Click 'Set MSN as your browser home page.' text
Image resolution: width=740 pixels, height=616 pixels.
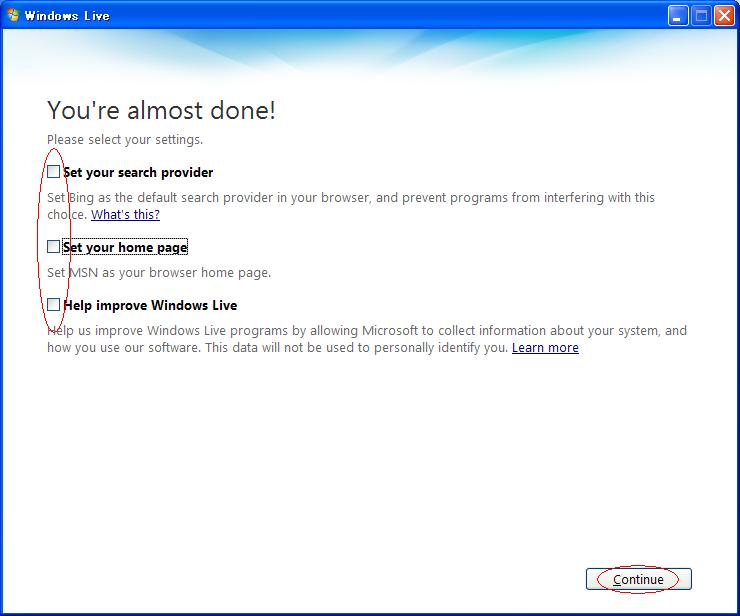(159, 272)
